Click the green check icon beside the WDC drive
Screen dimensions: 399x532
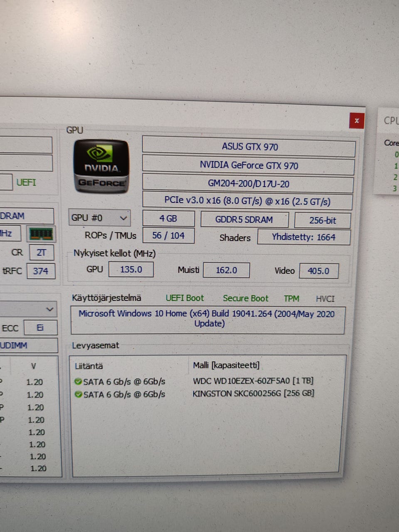78,381
